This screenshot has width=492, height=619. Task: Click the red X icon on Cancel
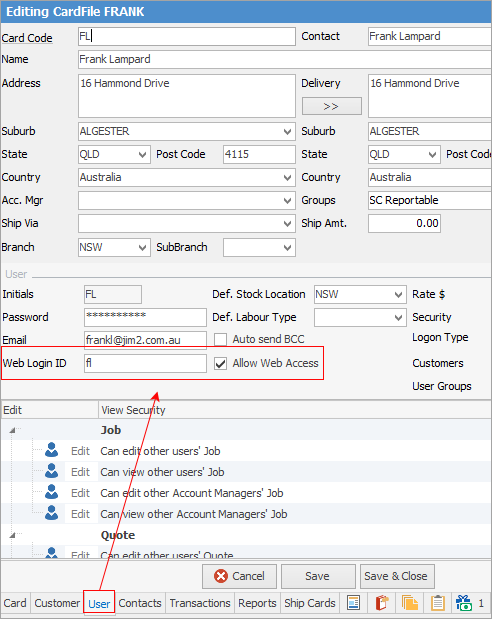221,576
